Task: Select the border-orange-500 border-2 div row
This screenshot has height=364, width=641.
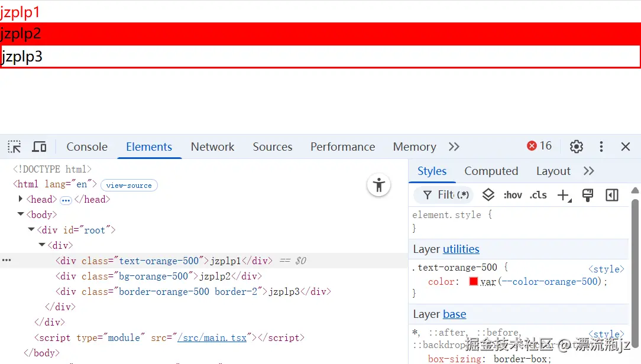Action: coord(193,292)
